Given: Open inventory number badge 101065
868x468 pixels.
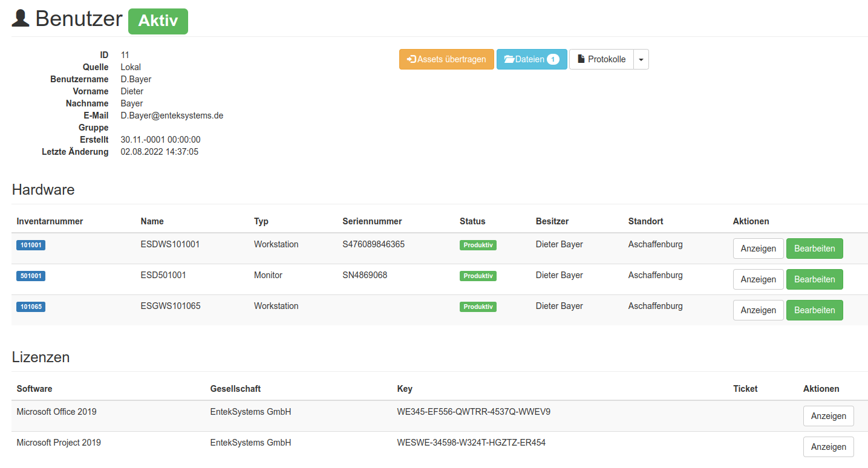Looking at the screenshot, I should pos(31,307).
